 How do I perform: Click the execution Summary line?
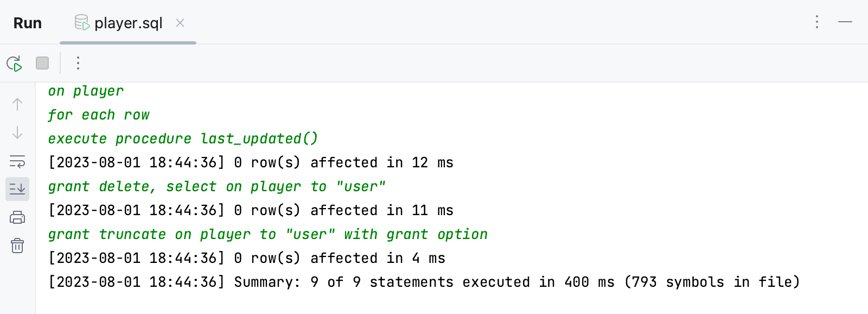pyautogui.click(x=423, y=282)
